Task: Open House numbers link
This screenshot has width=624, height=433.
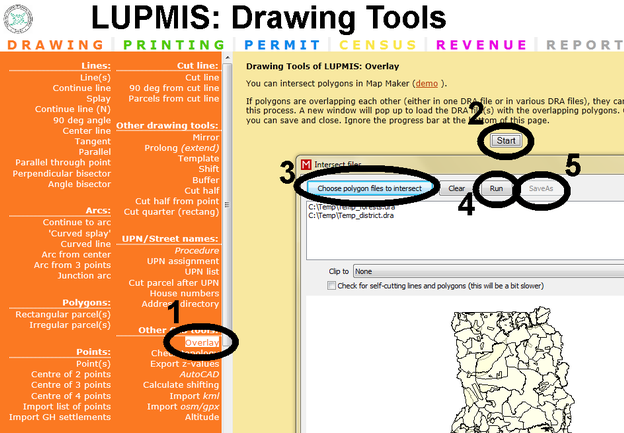Action: coord(185,293)
